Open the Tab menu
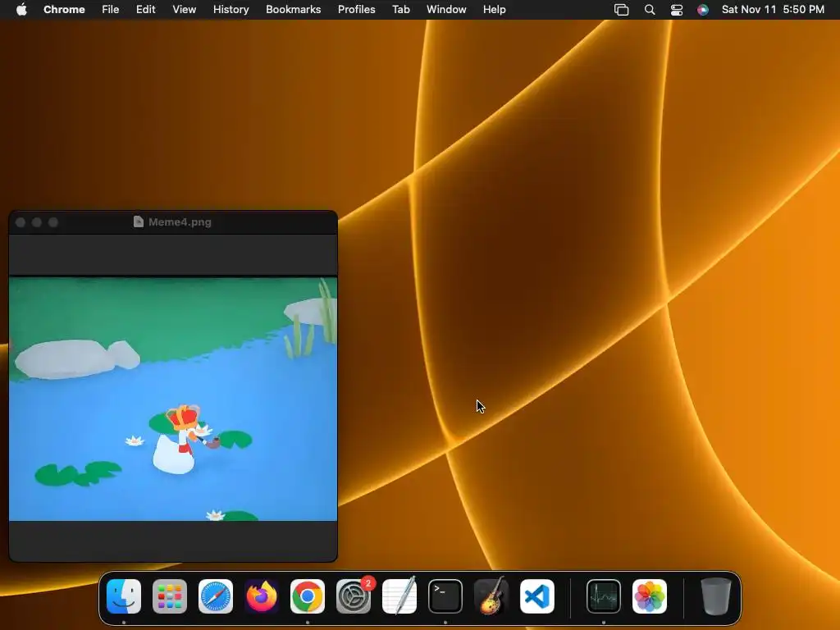This screenshot has height=630, width=840. click(x=401, y=10)
